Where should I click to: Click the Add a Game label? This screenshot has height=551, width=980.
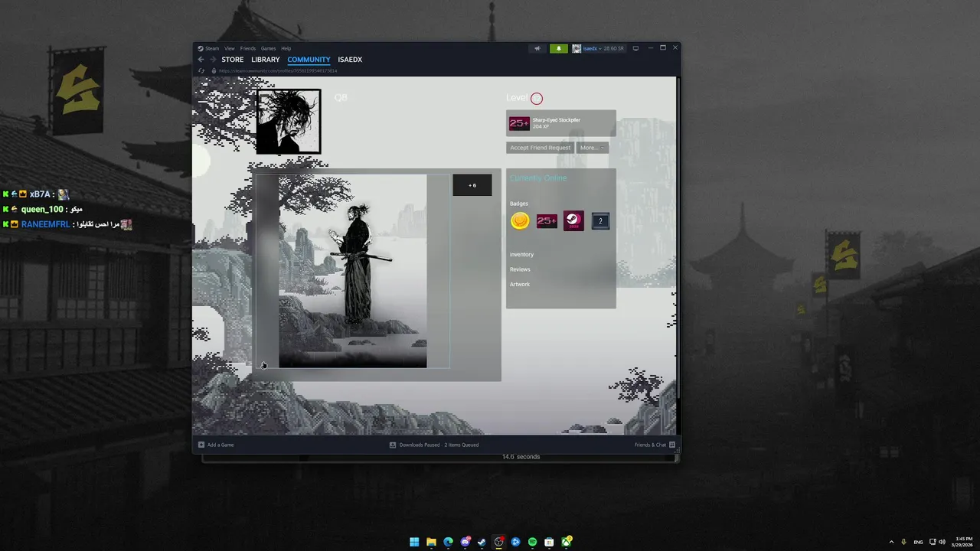(220, 445)
